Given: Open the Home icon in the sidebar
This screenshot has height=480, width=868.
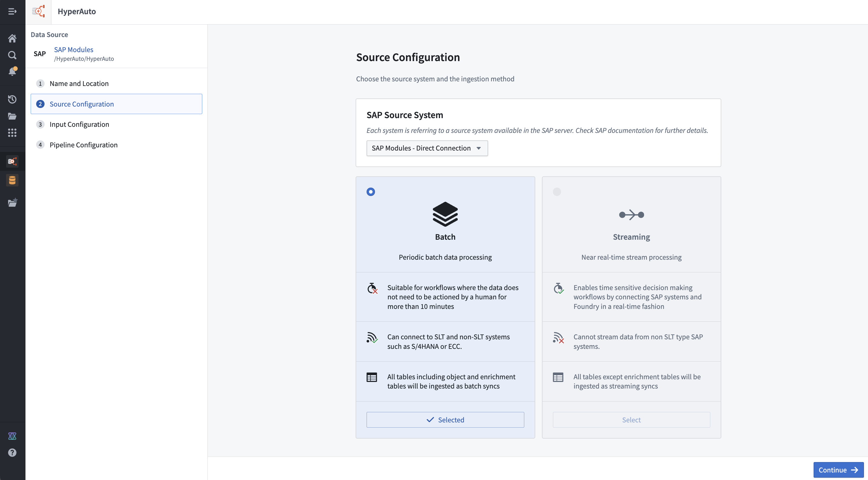Looking at the screenshot, I should click(12, 38).
